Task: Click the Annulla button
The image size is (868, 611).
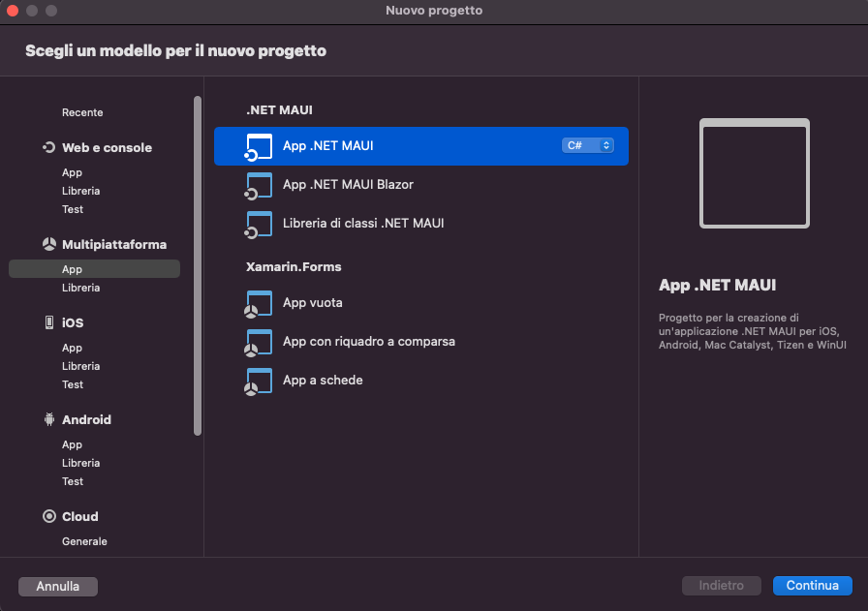Action: (57, 587)
